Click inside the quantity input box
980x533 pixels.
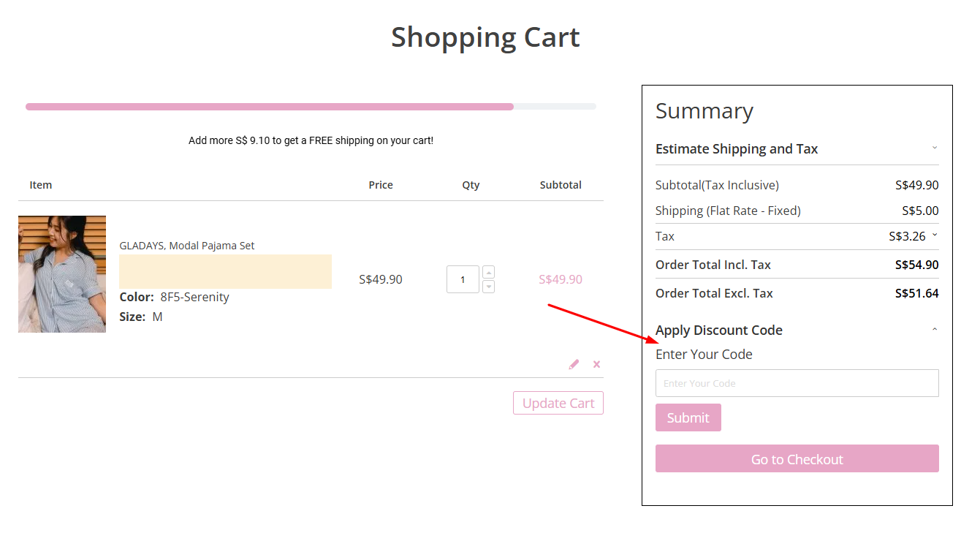tap(463, 279)
